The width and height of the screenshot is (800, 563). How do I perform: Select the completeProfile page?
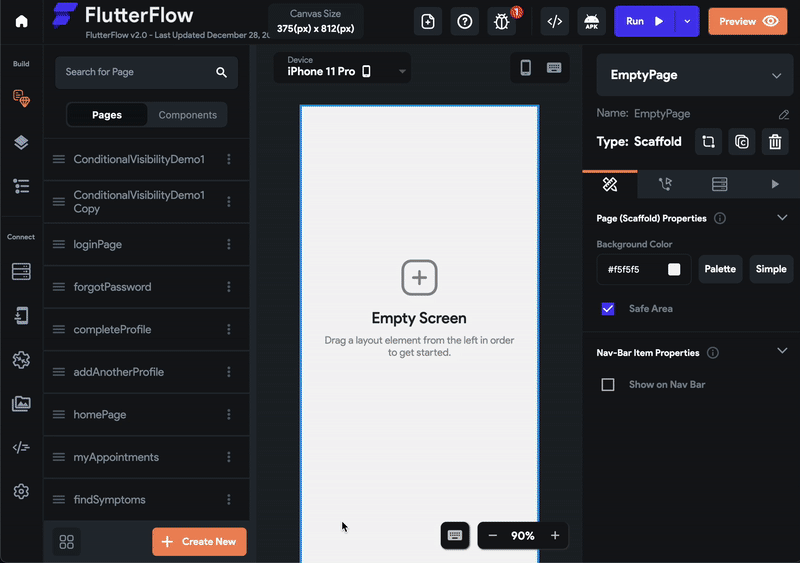coord(147,329)
